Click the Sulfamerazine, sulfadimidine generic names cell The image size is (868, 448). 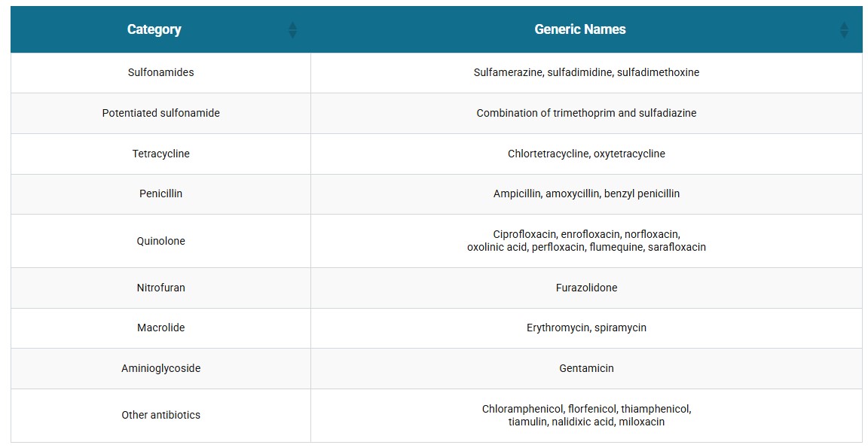tap(586, 72)
